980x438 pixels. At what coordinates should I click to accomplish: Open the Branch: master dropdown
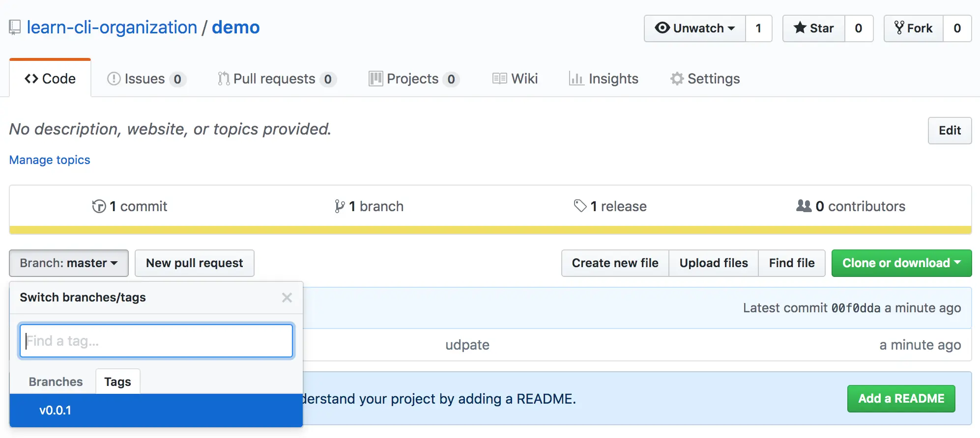pos(69,263)
